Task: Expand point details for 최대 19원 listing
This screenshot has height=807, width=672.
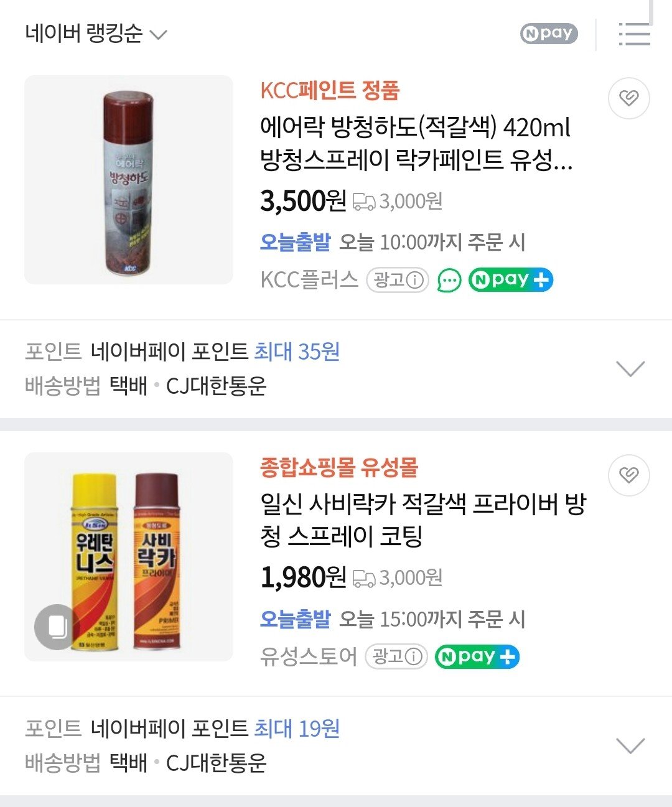Action: pyautogui.click(x=630, y=745)
